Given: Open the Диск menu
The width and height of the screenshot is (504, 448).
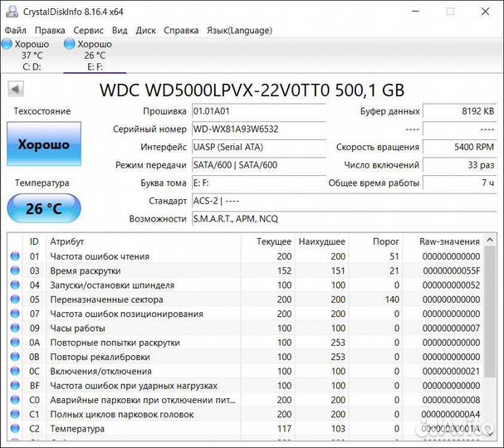Looking at the screenshot, I should (145, 31).
